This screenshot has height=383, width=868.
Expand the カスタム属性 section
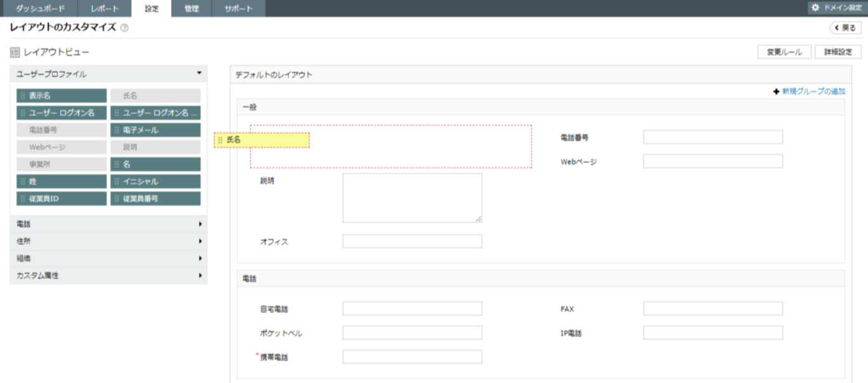[x=200, y=276]
